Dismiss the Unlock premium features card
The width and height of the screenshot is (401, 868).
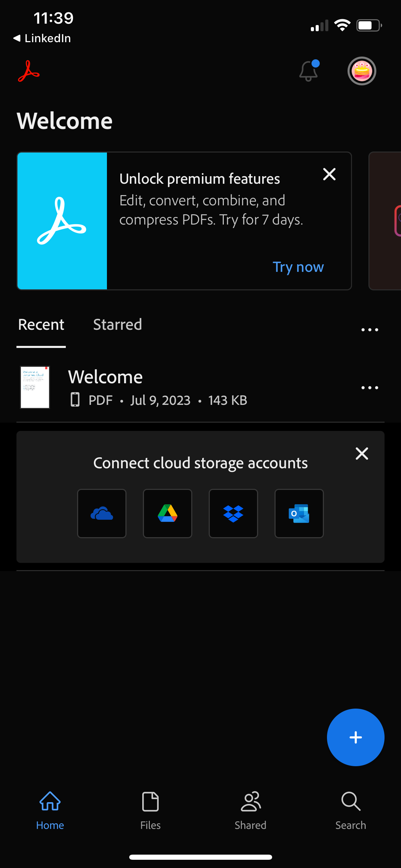click(329, 174)
